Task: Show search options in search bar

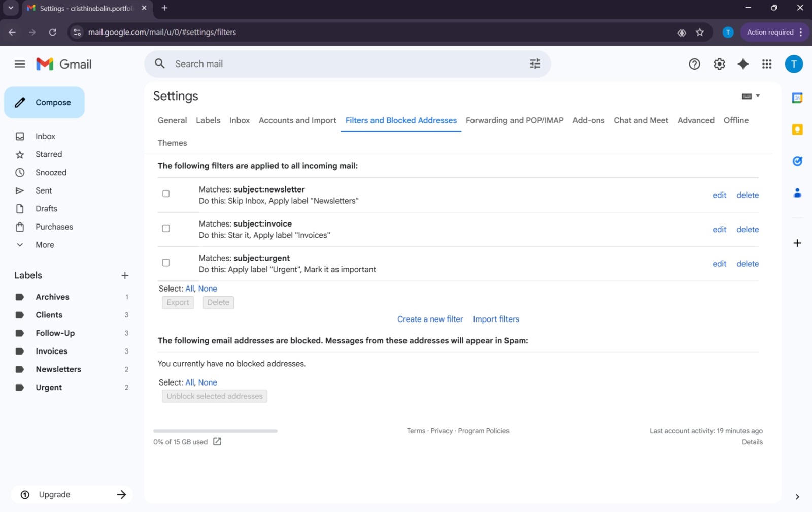Action: [535, 64]
